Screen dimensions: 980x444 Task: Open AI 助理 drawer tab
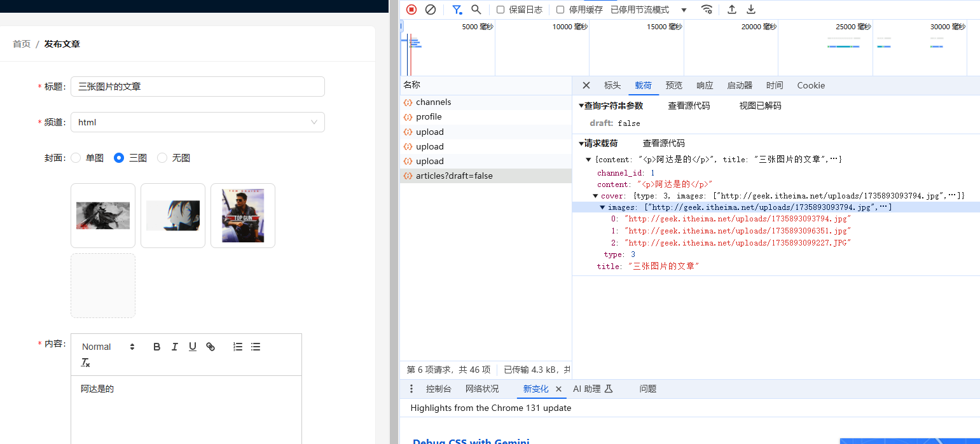[x=593, y=389]
